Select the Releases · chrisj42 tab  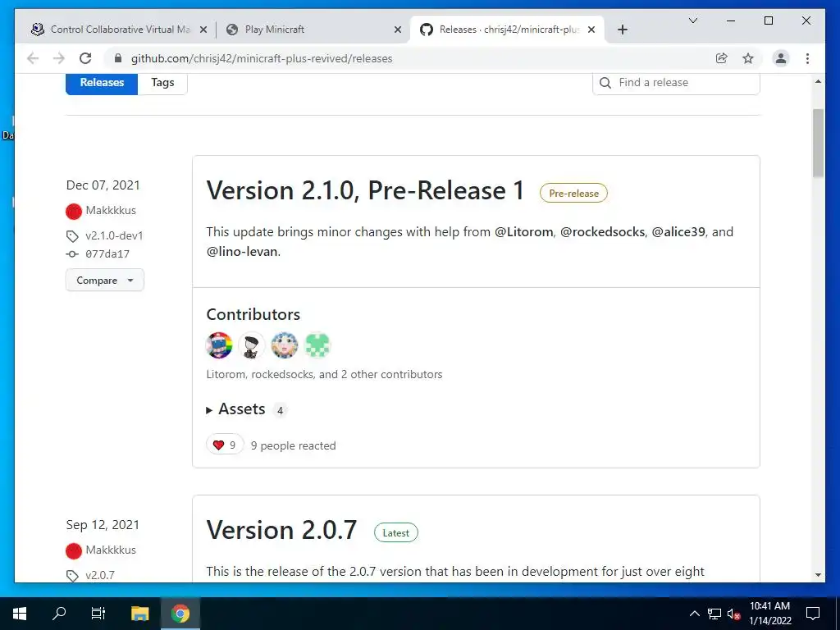click(507, 30)
